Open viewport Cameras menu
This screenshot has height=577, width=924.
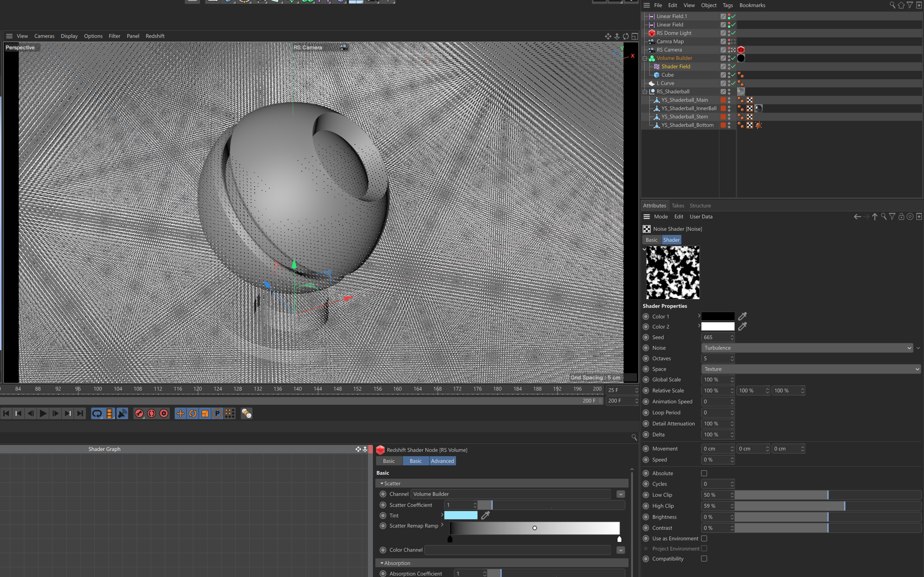(x=44, y=36)
